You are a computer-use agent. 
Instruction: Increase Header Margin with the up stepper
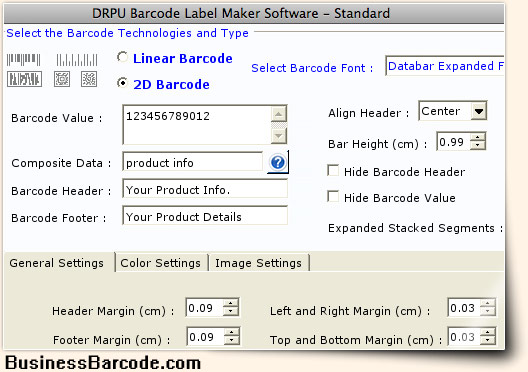[x=231, y=303]
